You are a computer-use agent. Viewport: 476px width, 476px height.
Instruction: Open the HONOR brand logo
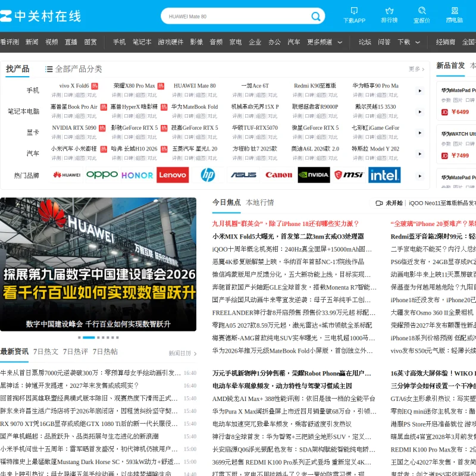click(x=137, y=175)
